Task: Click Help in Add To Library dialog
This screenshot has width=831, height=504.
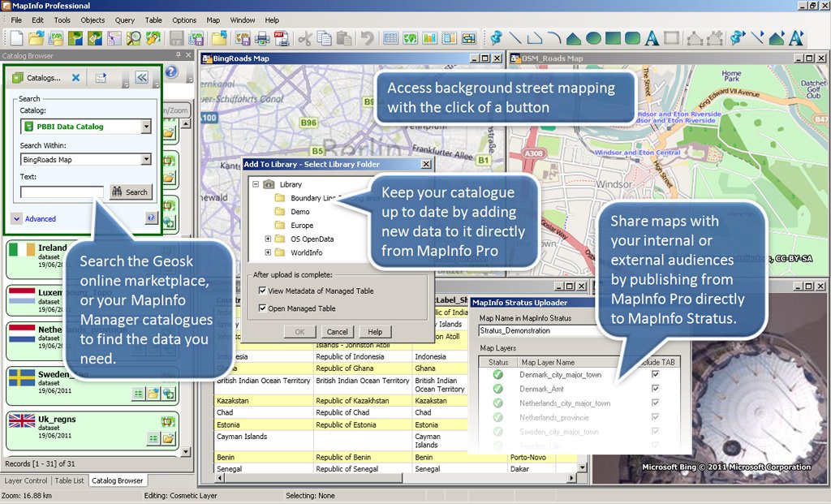Action: (x=375, y=332)
